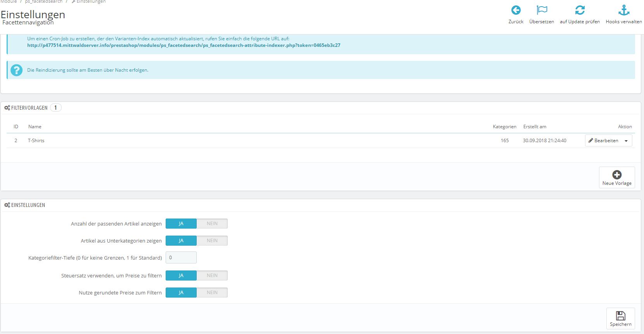Viewport: 644px width, 334px height.
Task: Click the Übersetzen label in the toolbar
Action: [542, 22]
